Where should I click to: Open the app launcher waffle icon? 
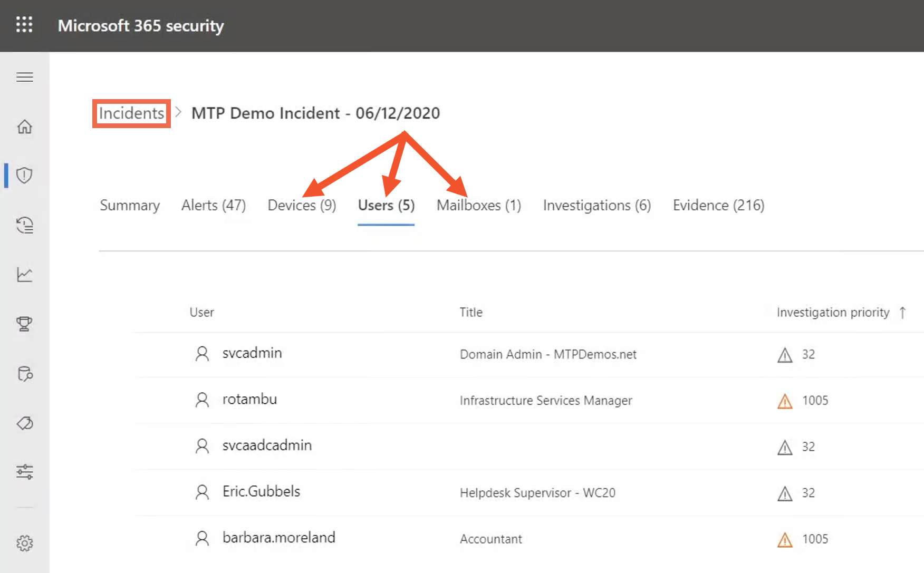[x=24, y=25]
